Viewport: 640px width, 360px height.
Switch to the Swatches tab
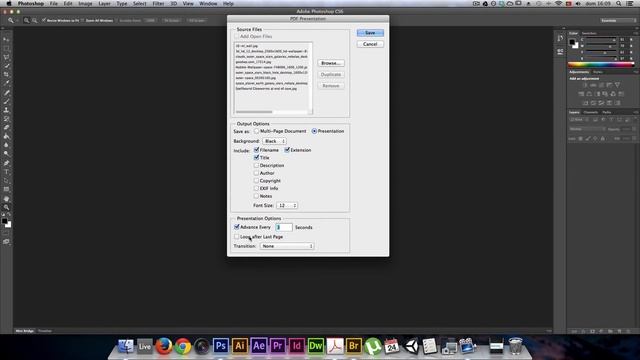[x=589, y=33]
